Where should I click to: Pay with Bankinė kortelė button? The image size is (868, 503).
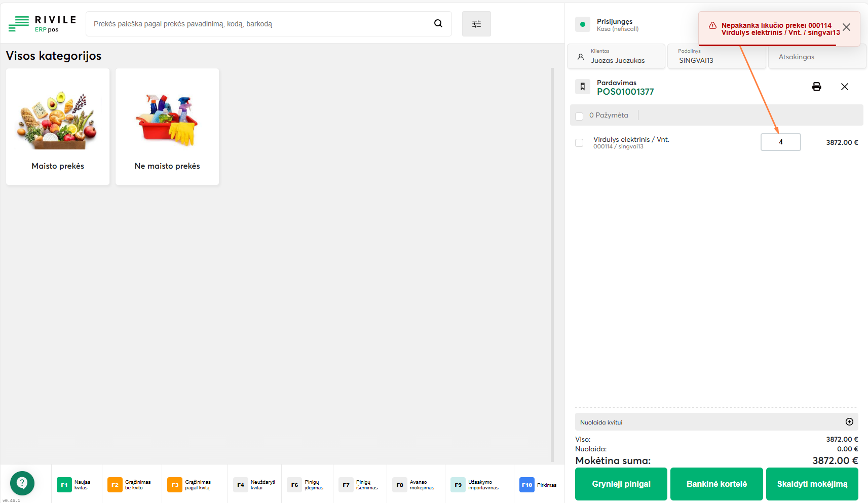pos(716,484)
